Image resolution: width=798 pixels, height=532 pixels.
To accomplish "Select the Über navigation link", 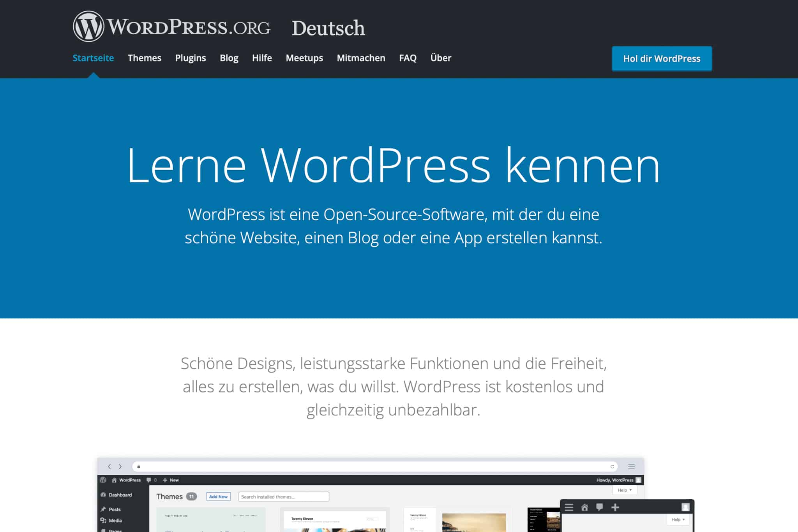I will point(441,58).
